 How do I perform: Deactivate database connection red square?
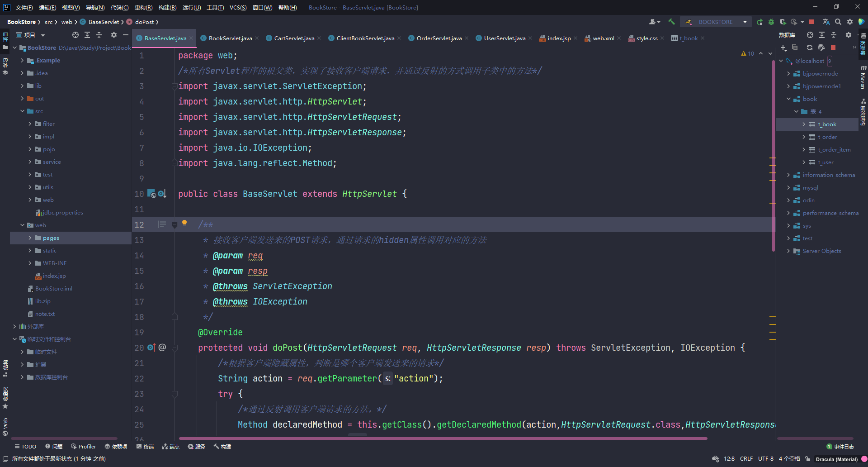click(x=833, y=48)
